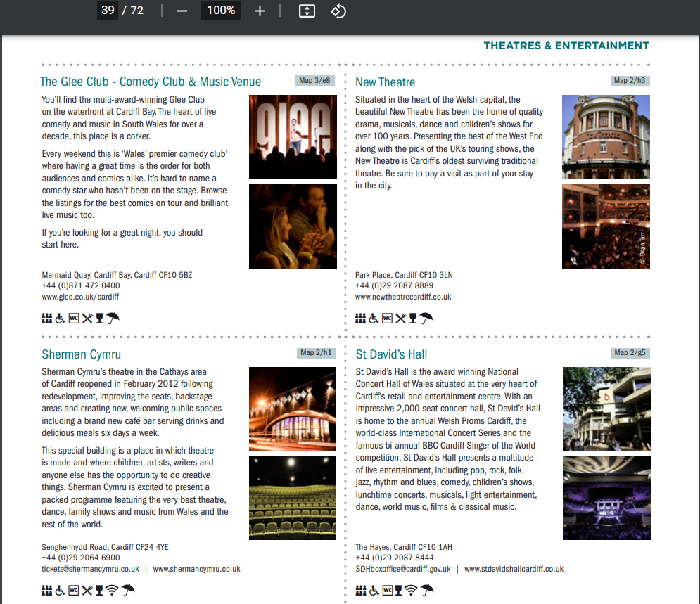Click the New Theatre heading
Screen dimensions: 700x604
pos(386,82)
